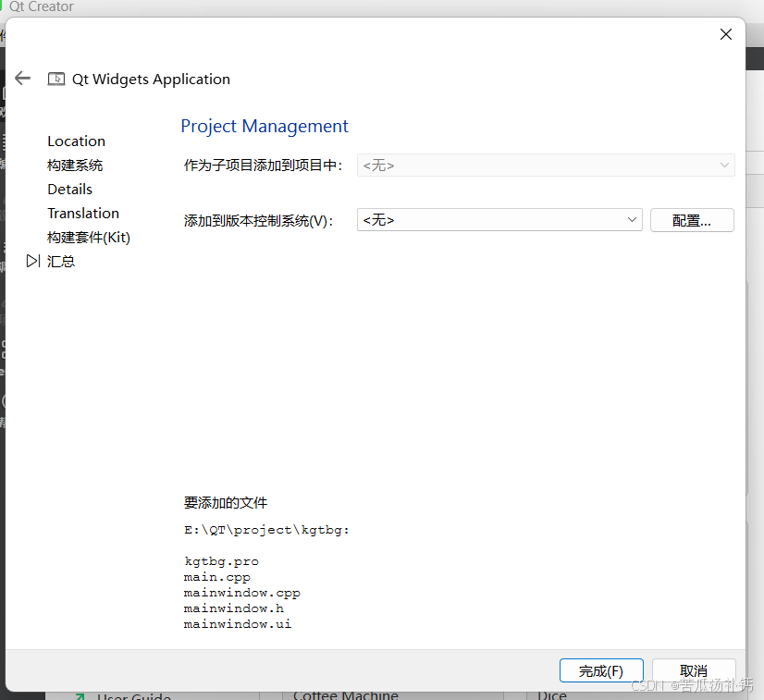
Task: Click the mainwindow.h file name
Action: coord(233,608)
